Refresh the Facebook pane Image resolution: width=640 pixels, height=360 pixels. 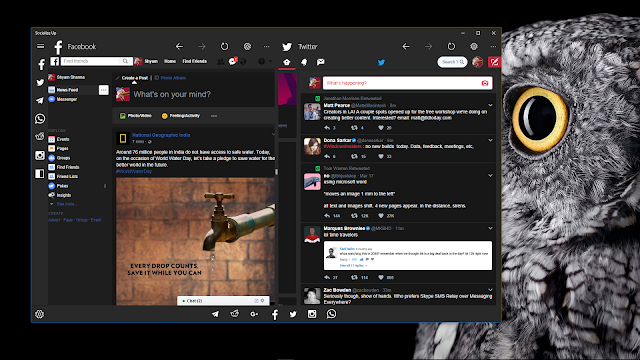[224, 47]
